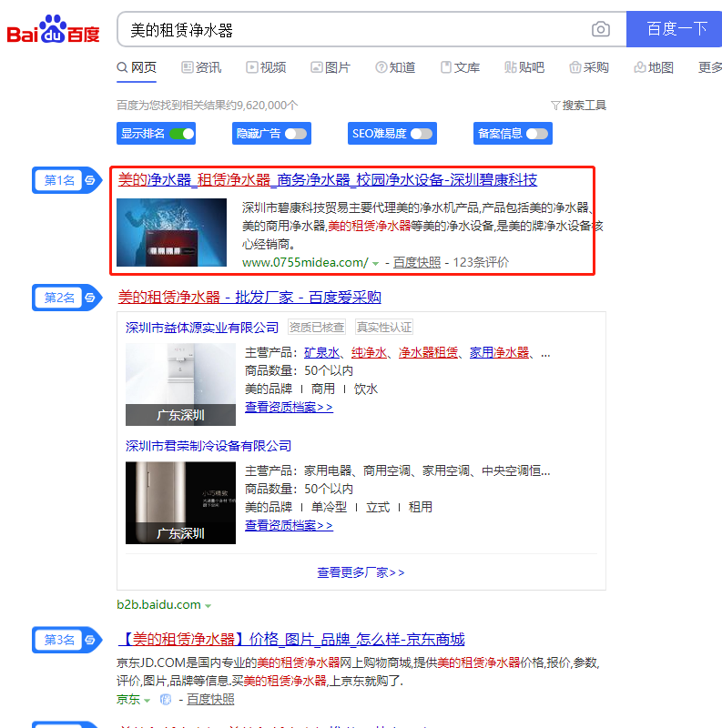Enable the SEO难易度 switch
722x728 pixels.
click(x=422, y=134)
